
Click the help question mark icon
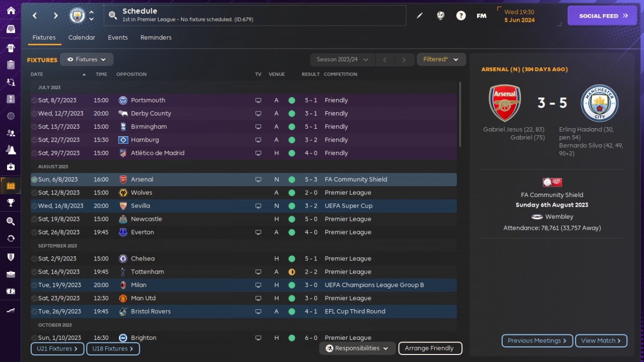[x=461, y=16]
